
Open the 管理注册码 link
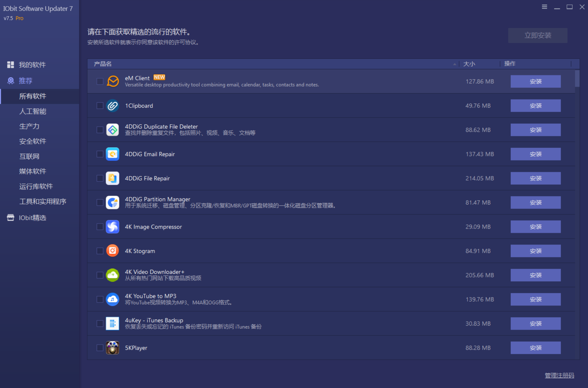point(559,375)
